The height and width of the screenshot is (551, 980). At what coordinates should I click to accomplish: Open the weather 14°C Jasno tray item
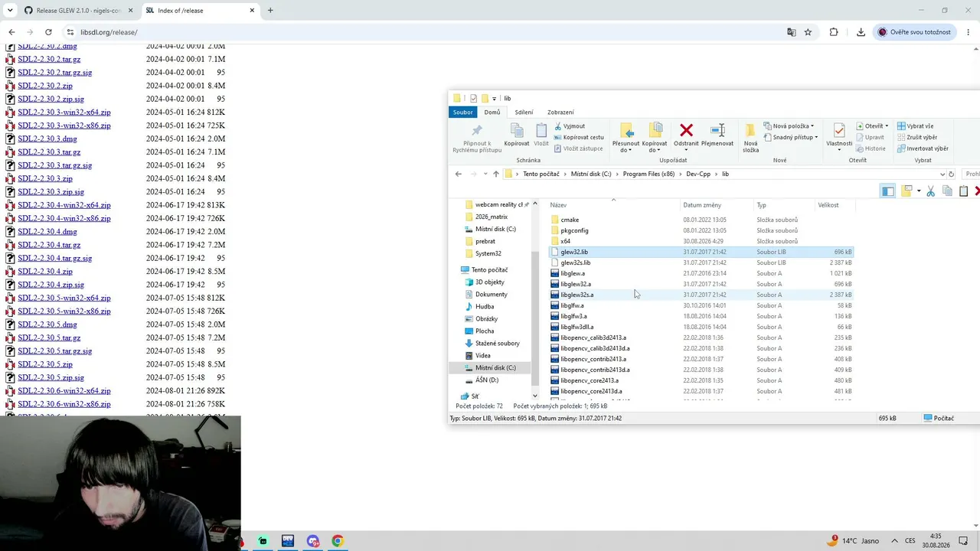click(852, 541)
